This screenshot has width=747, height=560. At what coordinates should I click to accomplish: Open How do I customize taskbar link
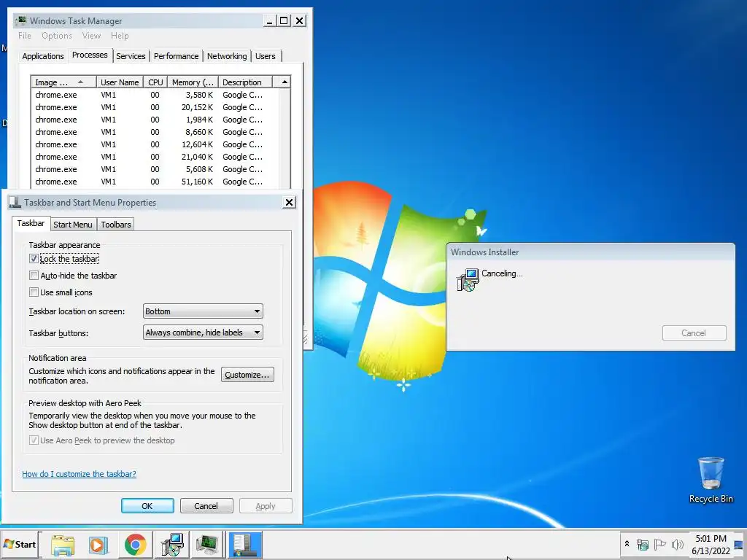[x=79, y=474]
